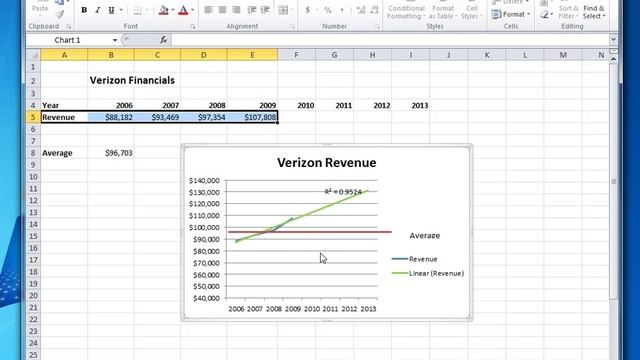Image resolution: width=640 pixels, height=360 pixels.
Task: Select the $96,703 average cell
Action: (x=111, y=153)
